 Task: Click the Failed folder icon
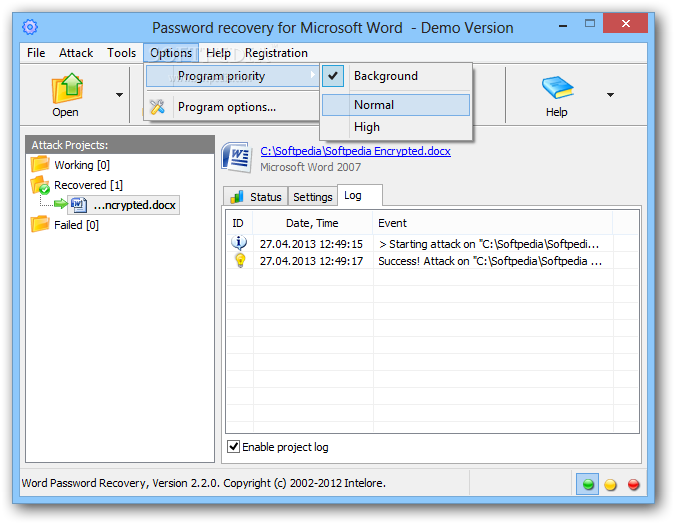pyautogui.click(x=40, y=224)
